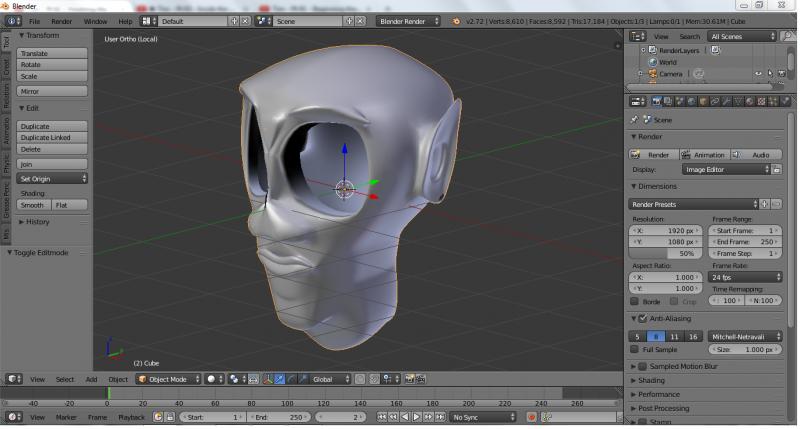Click the Blender info editor type icon
This screenshot has width=800, height=429.
pyautogui.click(x=13, y=21)
